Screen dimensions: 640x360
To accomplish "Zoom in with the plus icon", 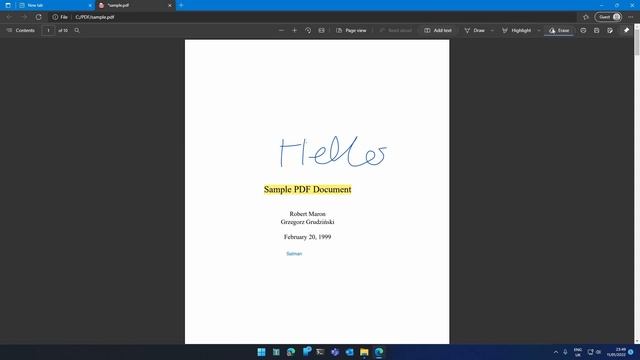I will coord(294,30).
